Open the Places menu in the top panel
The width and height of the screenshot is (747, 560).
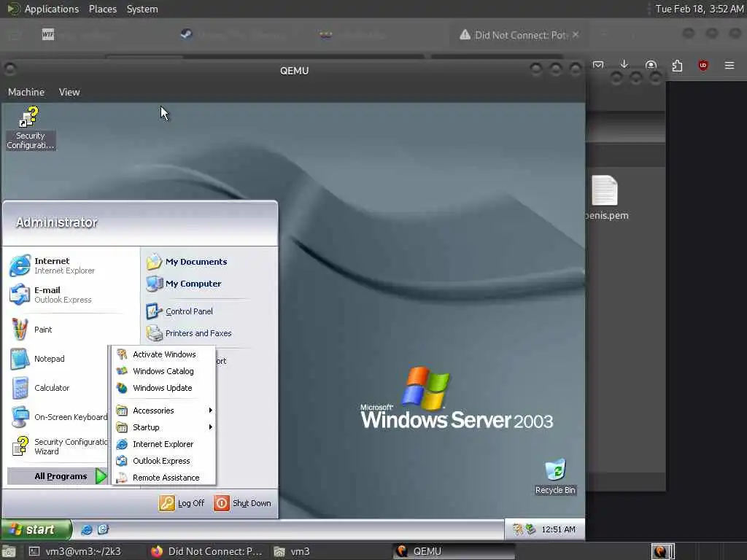click(x=102, y=9)
